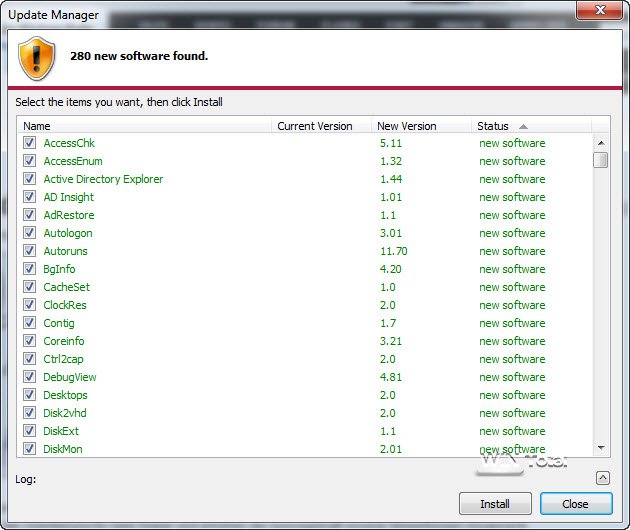
Task: Uncheck the DiskExt checkbox
Action: pyautogui.click(x=29, y=431)
